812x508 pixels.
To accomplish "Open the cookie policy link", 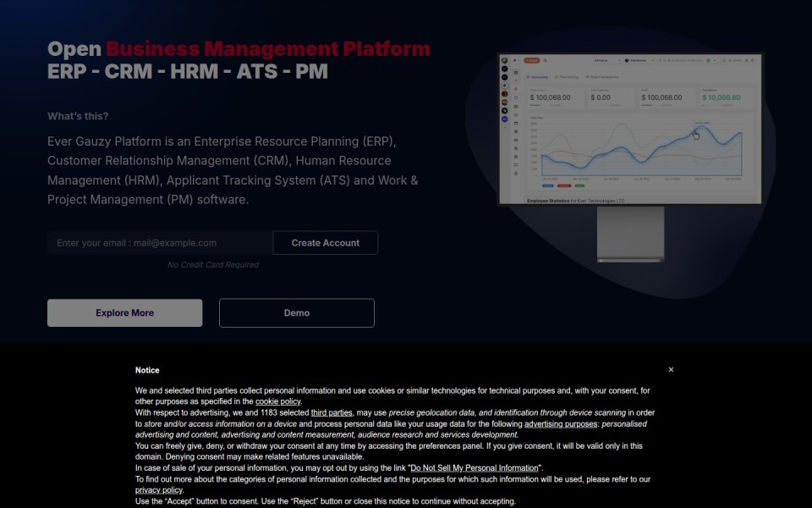I will (278, 401).
